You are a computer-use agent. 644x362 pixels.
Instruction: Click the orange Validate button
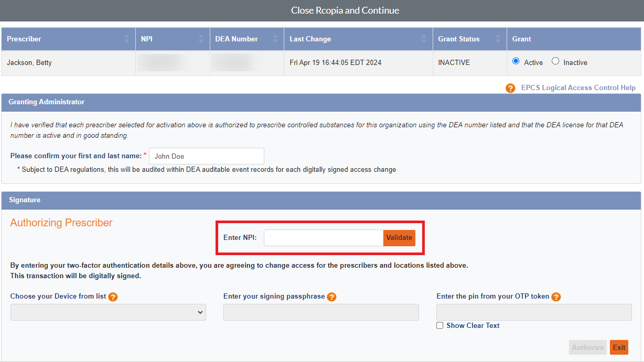pos(399,238)
